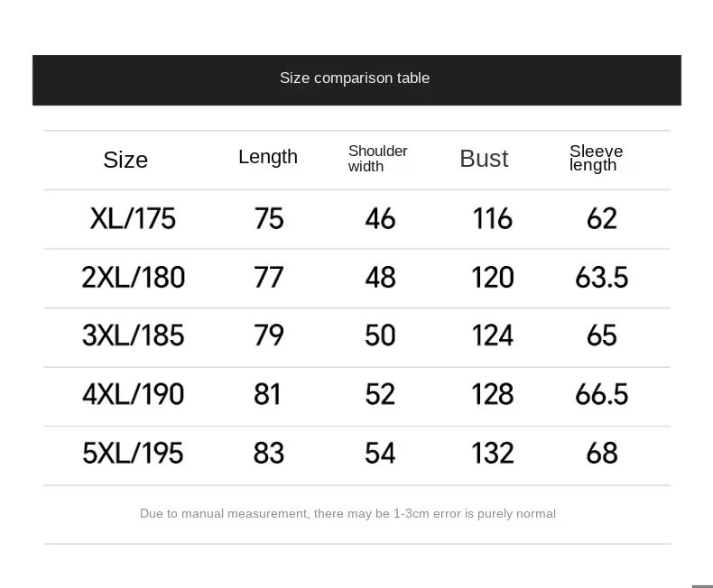Click the Size column header
713x588 pixels.
coord(125,160)
